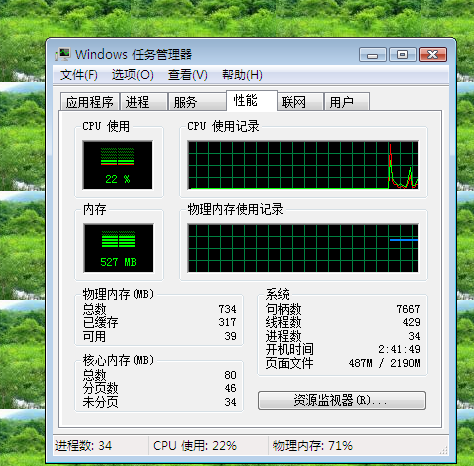474x466 pixels.
Task: Close the Windows 任务管理器 window
Action: (433, 55)
